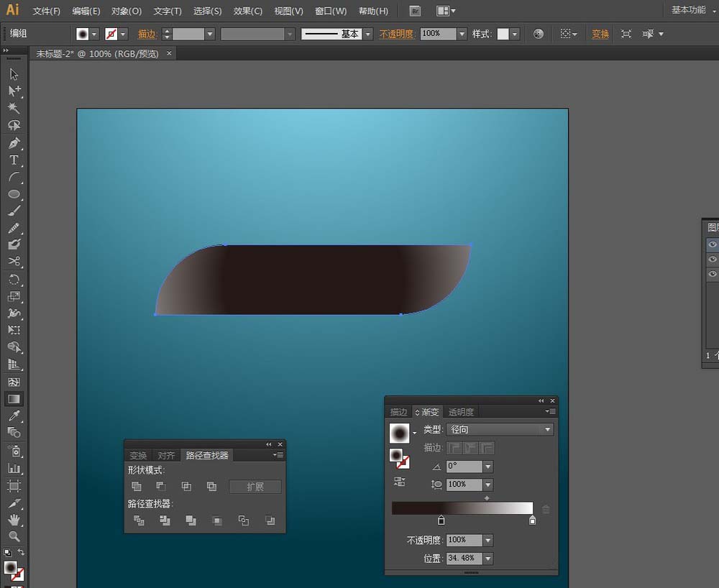The image size is (719, 588).
Task: Open the arrange documents dropdown
Action: pyautogui.click(x=445, y=11)
